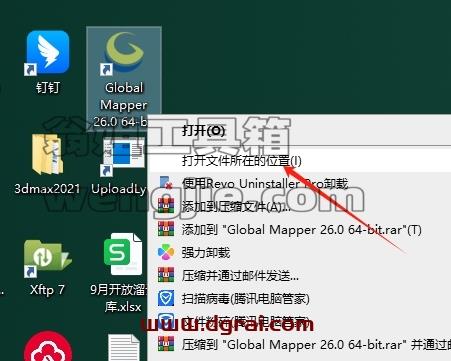Choose 压缩并通过邮件发送... entry

coord(299,275)
